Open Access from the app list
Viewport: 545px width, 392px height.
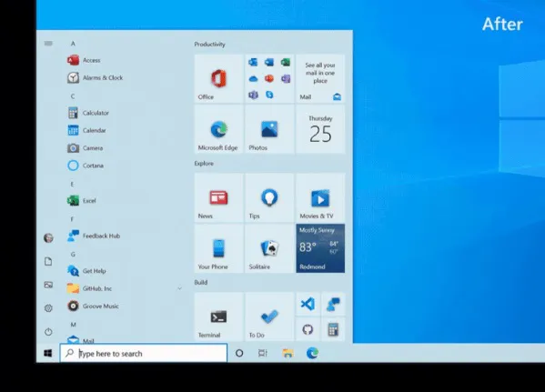[x=84, y=60]
